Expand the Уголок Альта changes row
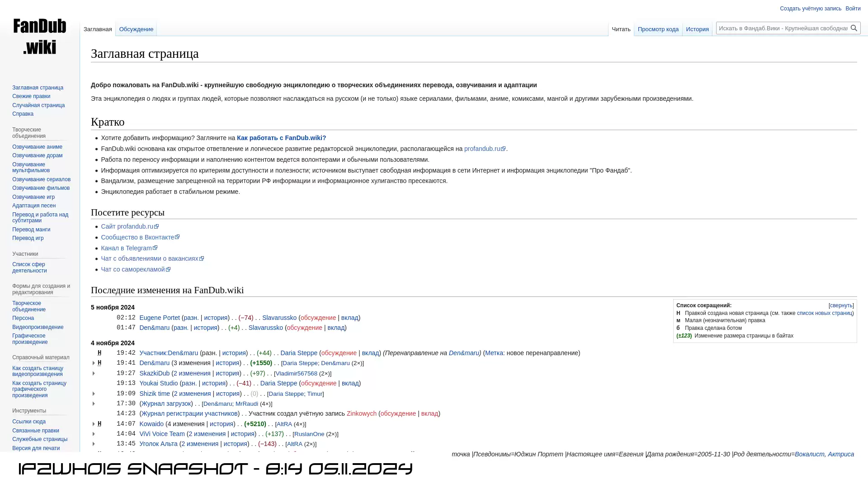Image resolution: width=868 pixels, height=488 pixels. [94, 444]
